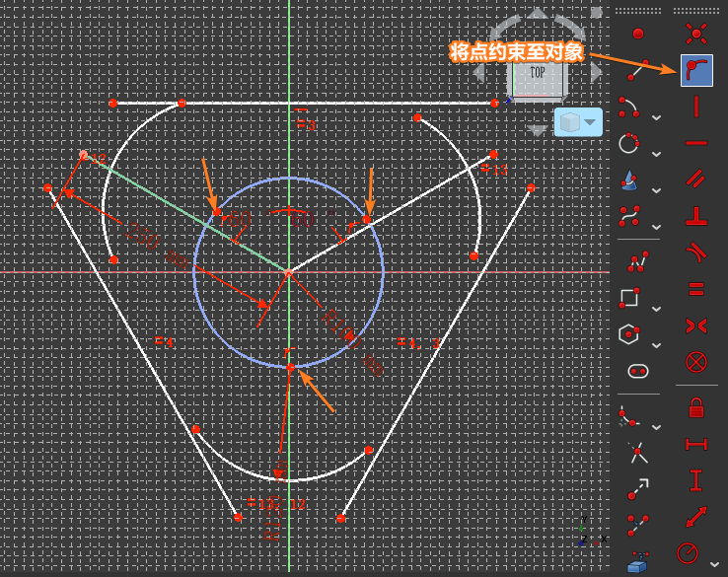Expand the rectangle tool dropdown arrow
This screenshot has height=577, width=728.
tap(657, 309)
